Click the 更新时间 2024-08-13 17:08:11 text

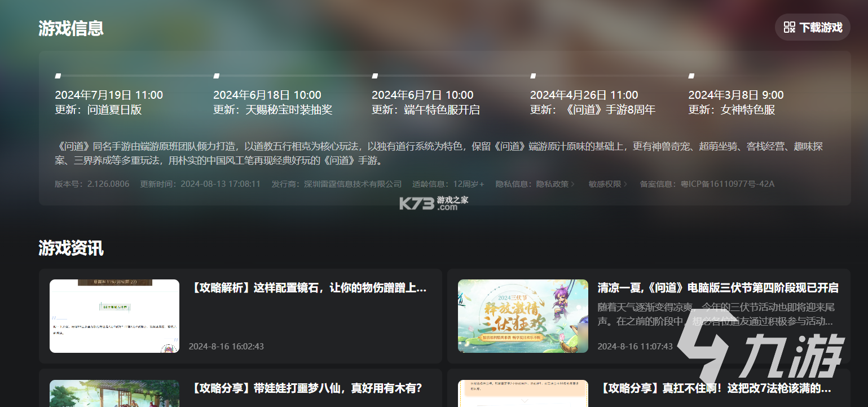point(200,184)
